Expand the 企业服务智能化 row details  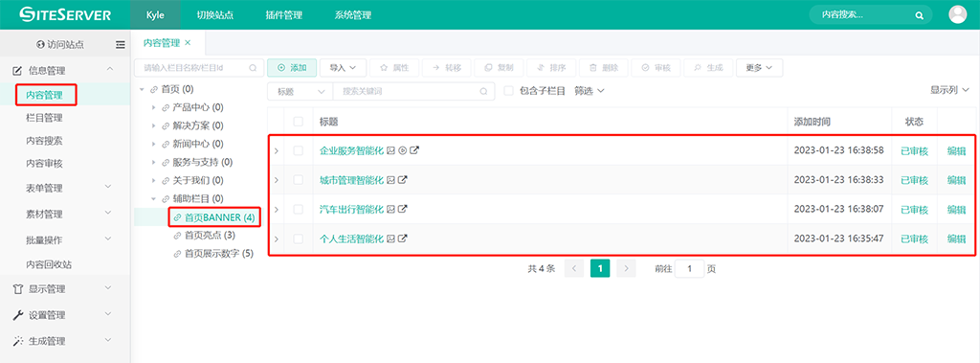pos(276,150)
